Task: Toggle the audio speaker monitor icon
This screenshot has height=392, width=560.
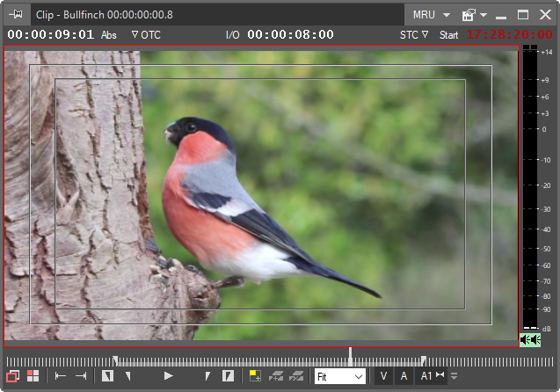Action: click(x=529, y=339)
